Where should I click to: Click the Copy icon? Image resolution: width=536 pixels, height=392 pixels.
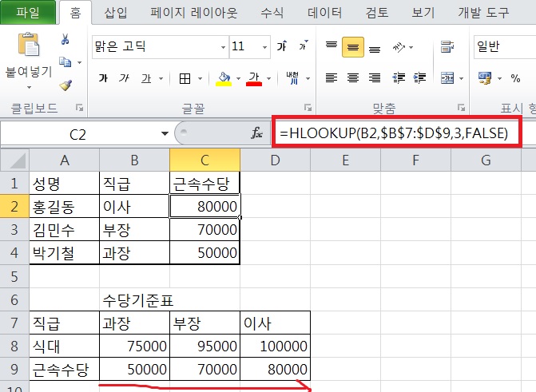tap(65, 61)
